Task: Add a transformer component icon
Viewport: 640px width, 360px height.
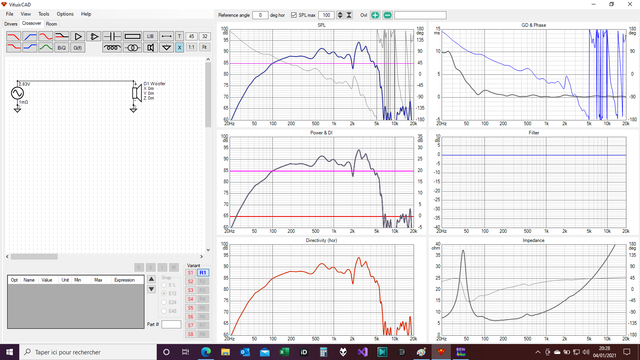Action: tap(132, 47)
